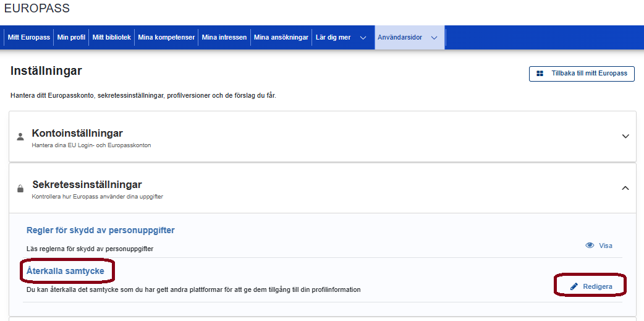Click the Återkalla samtycke heading

(69, 271)
